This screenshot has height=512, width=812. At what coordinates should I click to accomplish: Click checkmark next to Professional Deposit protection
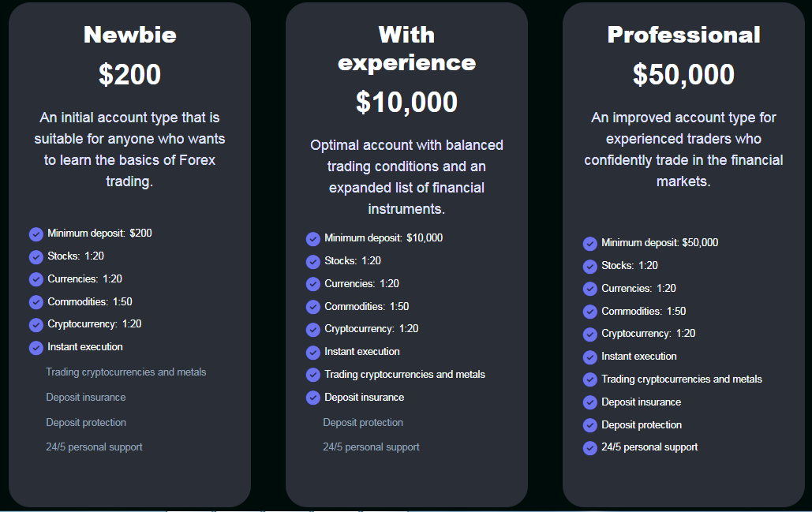(x=589, y=425)
